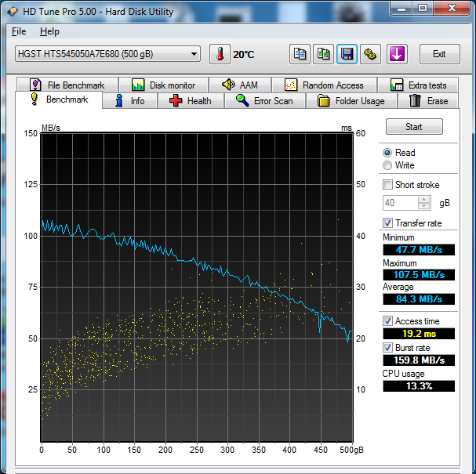Open the HD Tune Pro title bar icon
Viewport: 476px width, 474px height.
[13, 9]
